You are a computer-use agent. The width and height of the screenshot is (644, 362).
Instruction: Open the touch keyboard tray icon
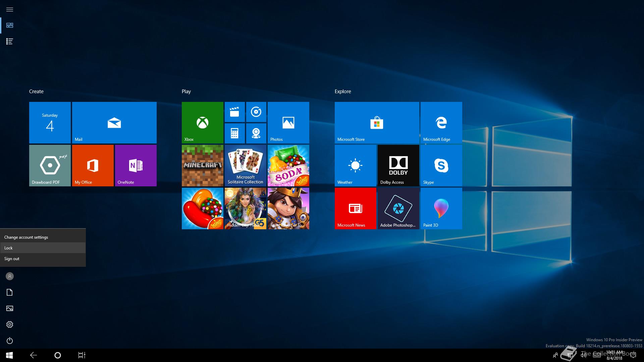[x=597, y=355]
